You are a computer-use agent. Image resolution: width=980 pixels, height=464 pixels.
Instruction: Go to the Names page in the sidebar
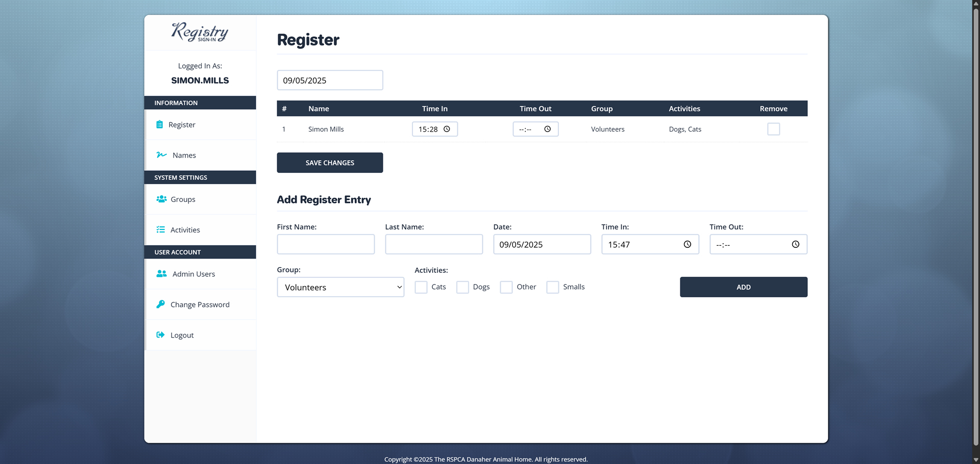(x=184, y=155)
